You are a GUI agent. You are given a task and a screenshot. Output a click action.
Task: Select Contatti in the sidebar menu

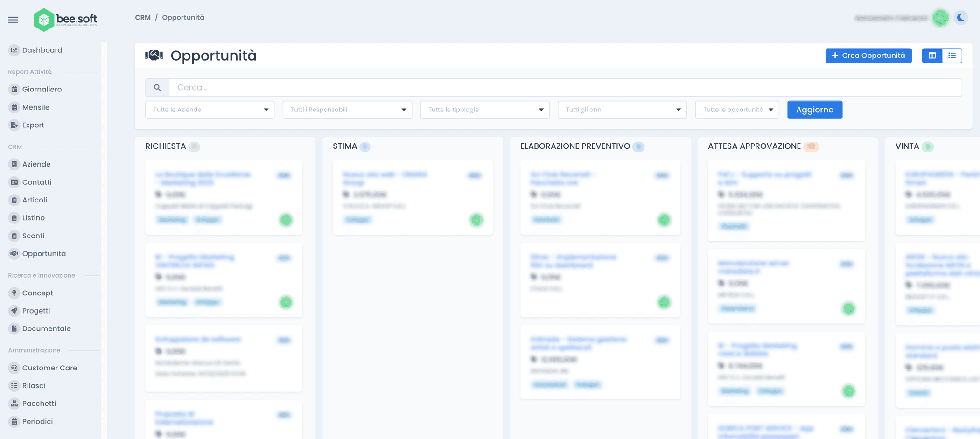coord(37,182)
